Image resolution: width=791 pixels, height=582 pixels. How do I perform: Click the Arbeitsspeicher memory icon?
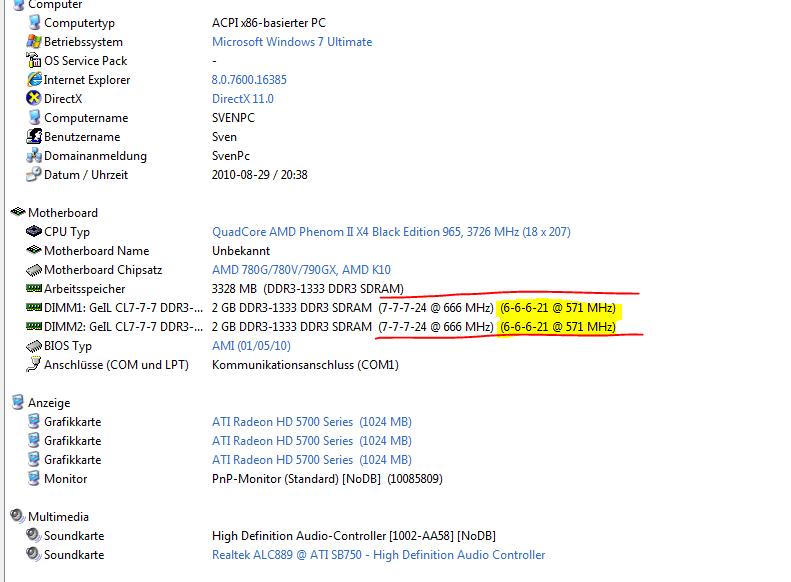point(34,288)
